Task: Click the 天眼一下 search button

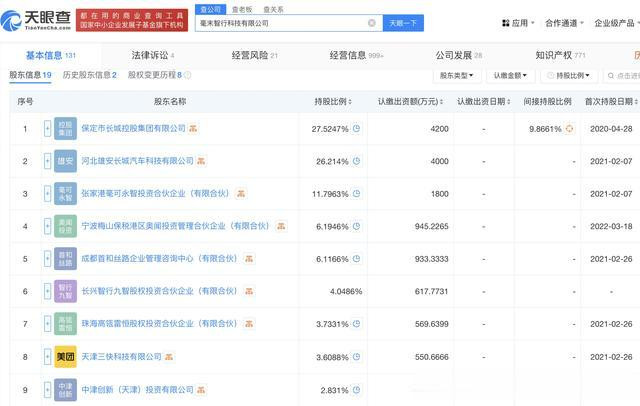Action: (403, 23)
